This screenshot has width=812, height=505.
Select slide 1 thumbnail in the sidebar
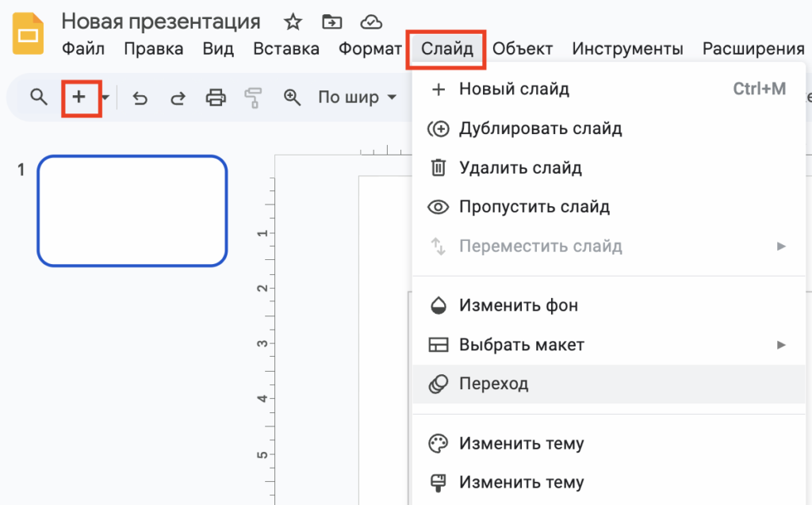[x=132, y=210]
